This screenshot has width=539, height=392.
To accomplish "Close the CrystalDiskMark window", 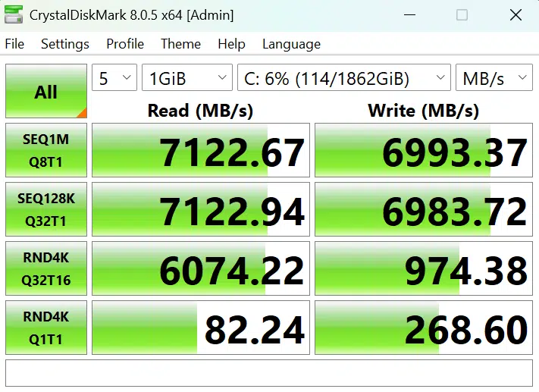I will point(515,15).
